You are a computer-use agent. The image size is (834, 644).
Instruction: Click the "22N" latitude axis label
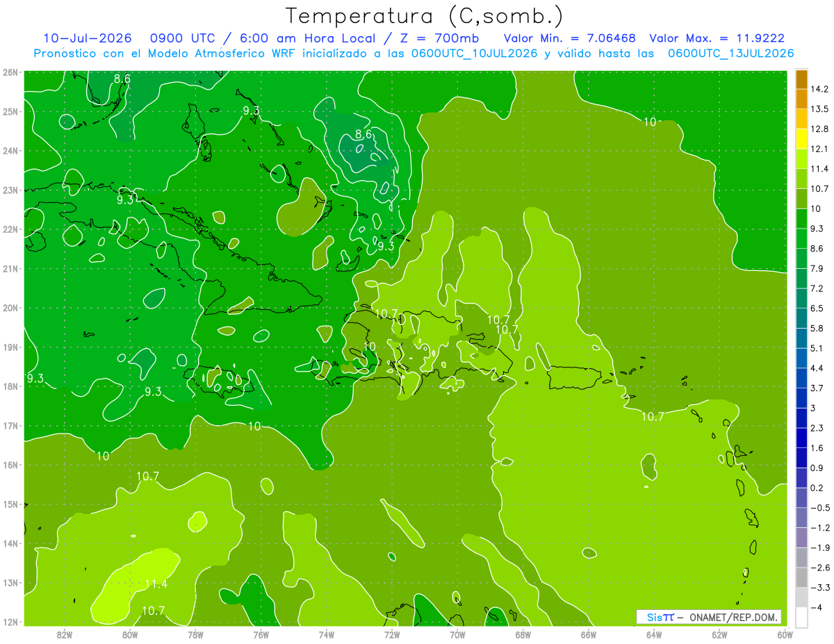(10, 229)
